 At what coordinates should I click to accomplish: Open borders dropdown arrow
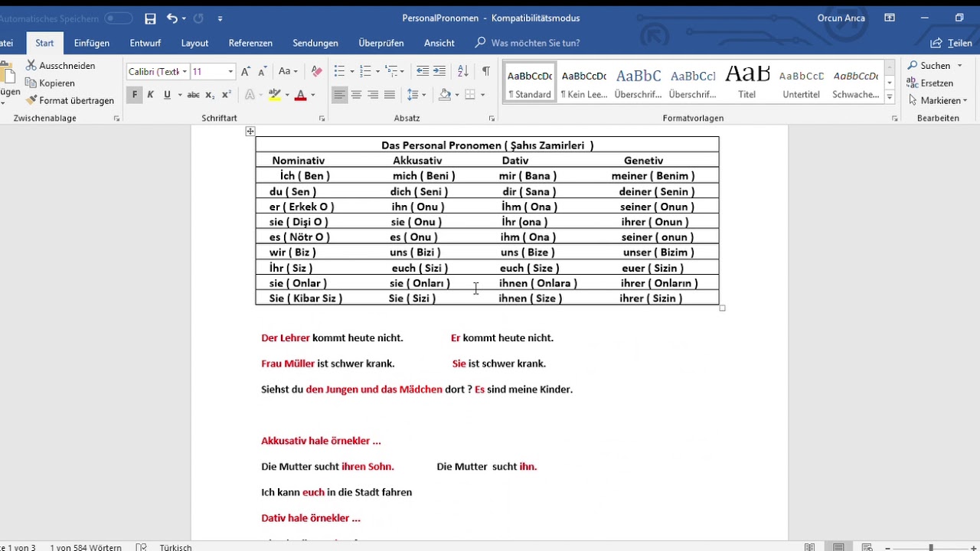point(482,95)
